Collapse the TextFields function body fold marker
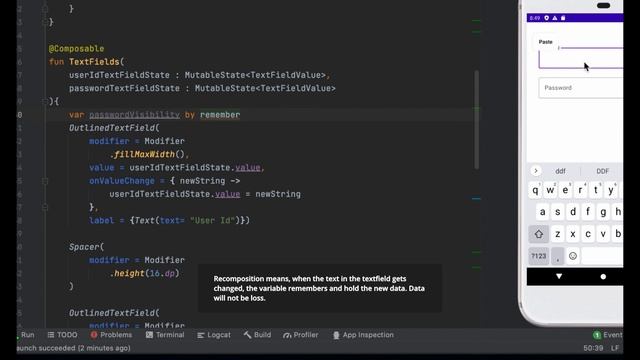640x360 pixels. 45,101
